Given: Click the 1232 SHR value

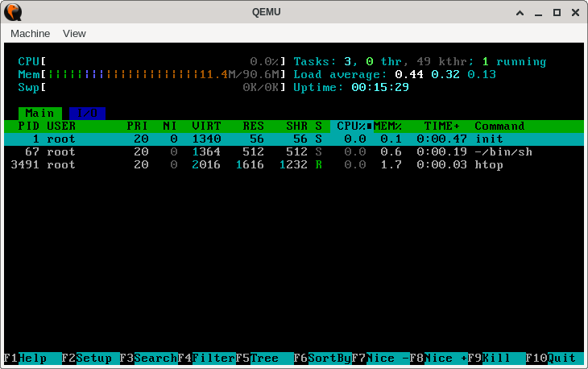Looking at the screenshot, I should (293, 165).
